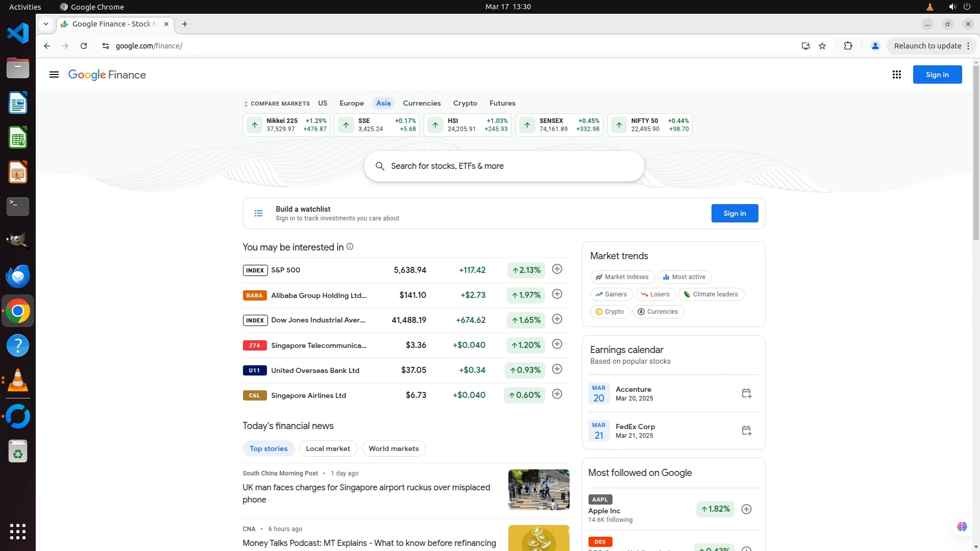This screenshot has width=980, height=551.
Task: Add S&P 500 to watchlist
Action: click(557, 269)
